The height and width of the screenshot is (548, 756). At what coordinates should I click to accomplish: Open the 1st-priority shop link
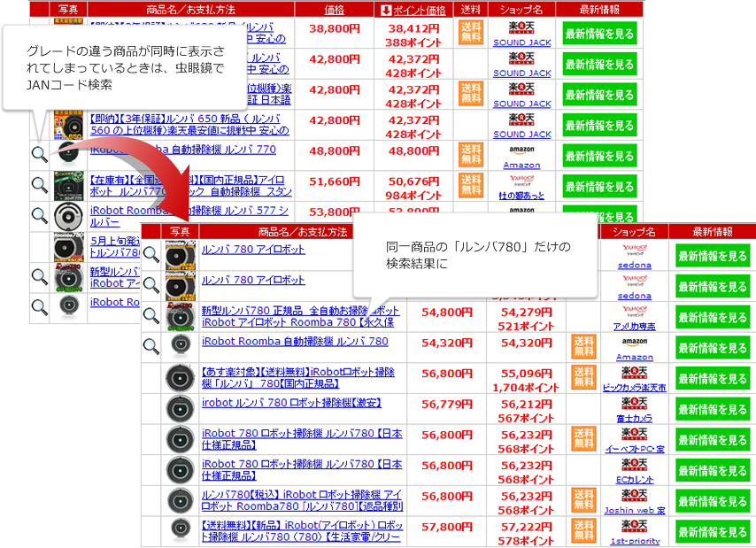(634, 540)
